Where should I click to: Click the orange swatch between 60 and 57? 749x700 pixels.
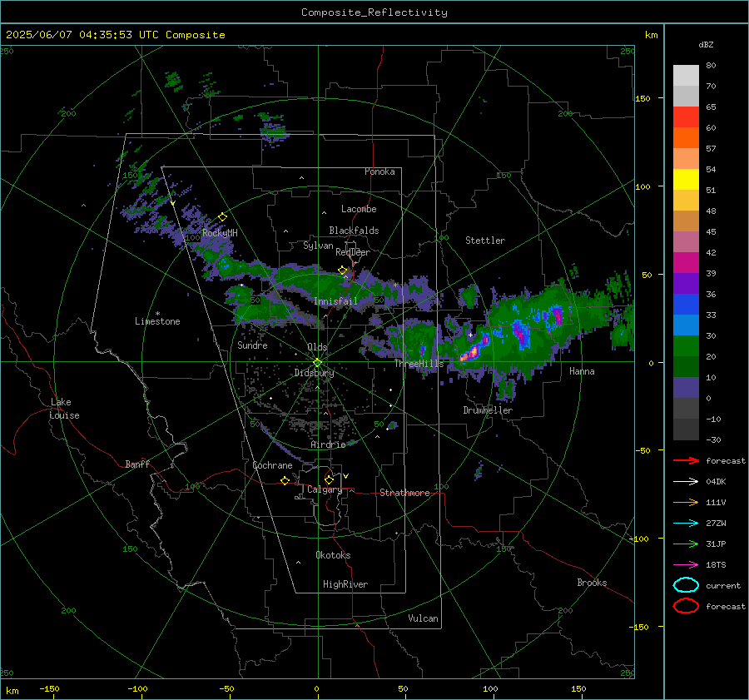[686, 137]
